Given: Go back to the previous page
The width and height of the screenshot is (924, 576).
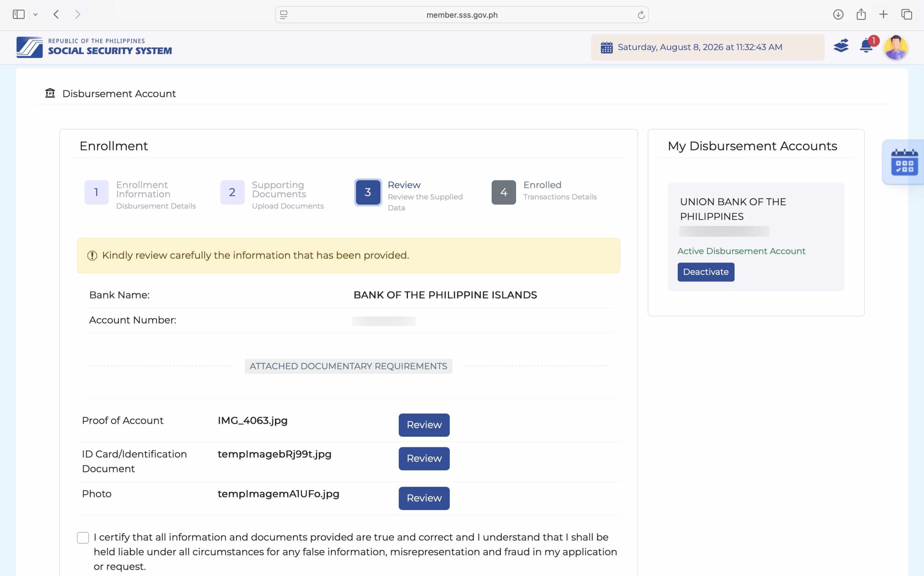Looking at the screenshot, I should [x=56, y=14].
